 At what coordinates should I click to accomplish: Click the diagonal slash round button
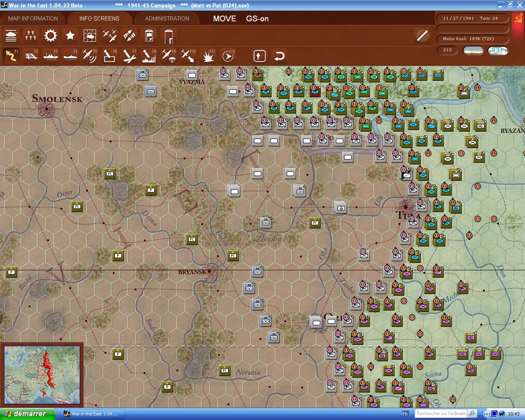tap(422, 36)
